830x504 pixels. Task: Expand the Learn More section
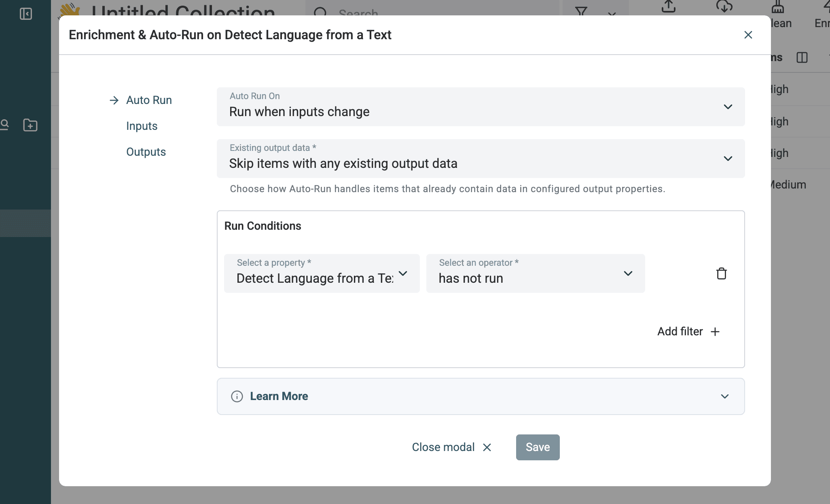click(481, 396)
